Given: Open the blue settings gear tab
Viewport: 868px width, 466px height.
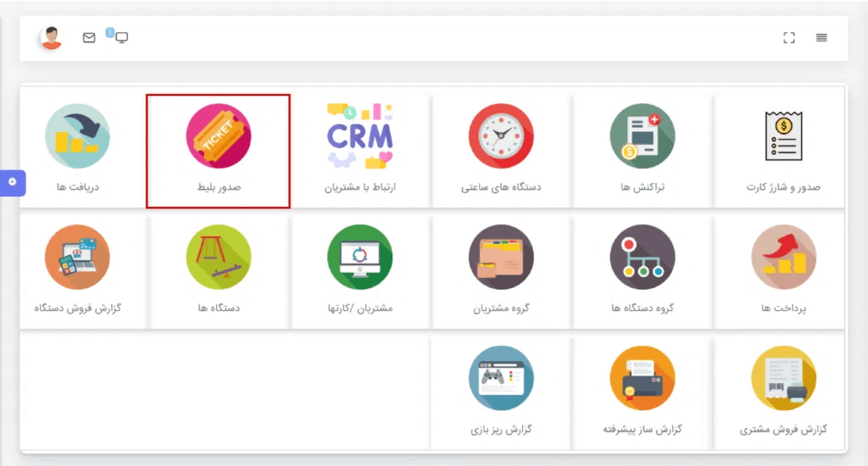Looking at the screenshot, I should [x=12, y=182].
